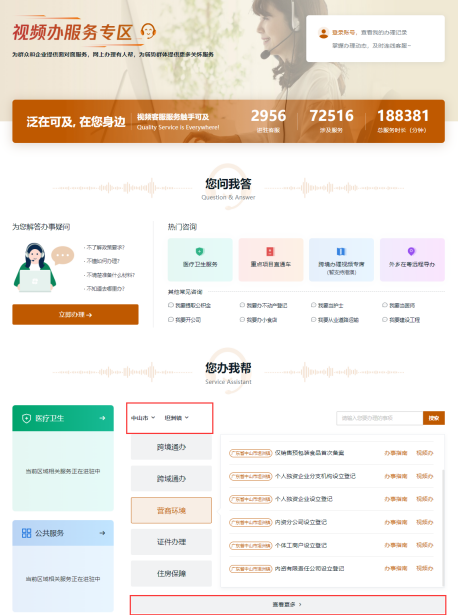Screen dimensions: 458x615
Task: Click the 2956 statistic number
Action: coord(269,116)
